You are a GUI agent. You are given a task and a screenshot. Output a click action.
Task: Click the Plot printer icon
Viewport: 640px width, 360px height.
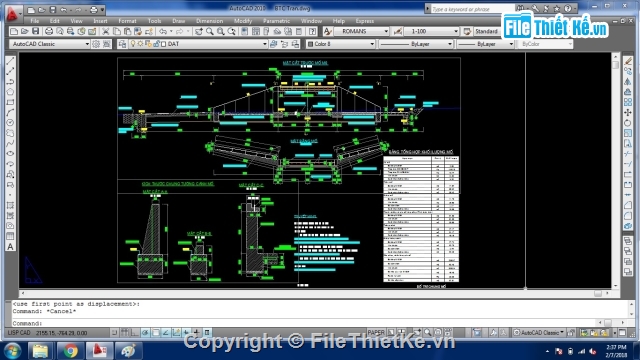click(x=49, y=31)
